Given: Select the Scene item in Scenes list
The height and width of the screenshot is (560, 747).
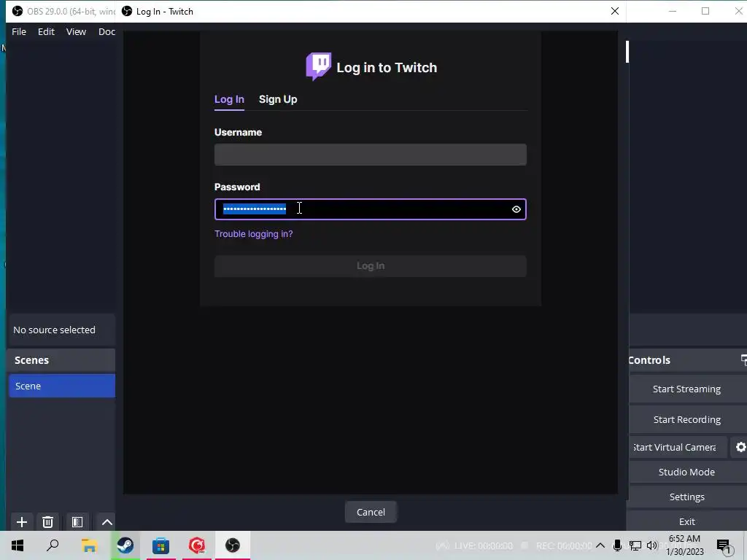Looking at the screenshot, I should [62, 386].
